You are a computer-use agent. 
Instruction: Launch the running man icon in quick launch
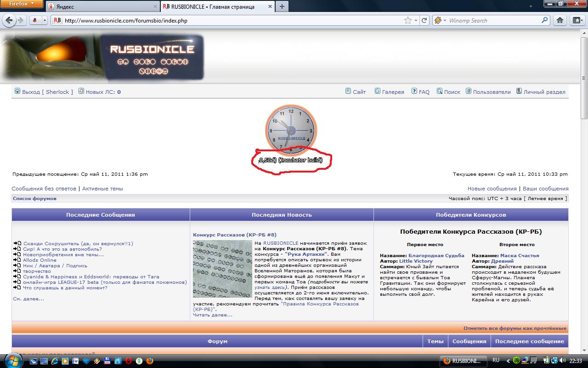tap(118, 361)
